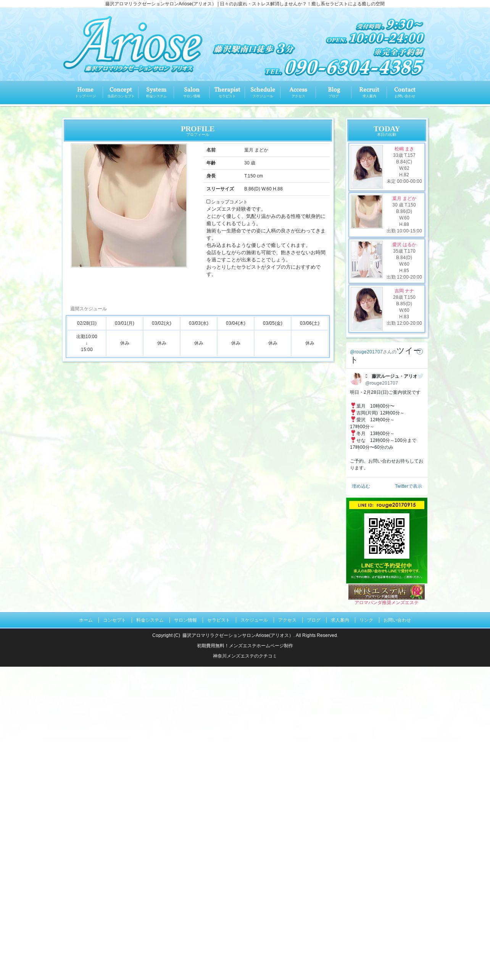Open the @rouge201707 Twitter handle link
The width and height of the screenshot is (490, 980).
coord(366,352)
